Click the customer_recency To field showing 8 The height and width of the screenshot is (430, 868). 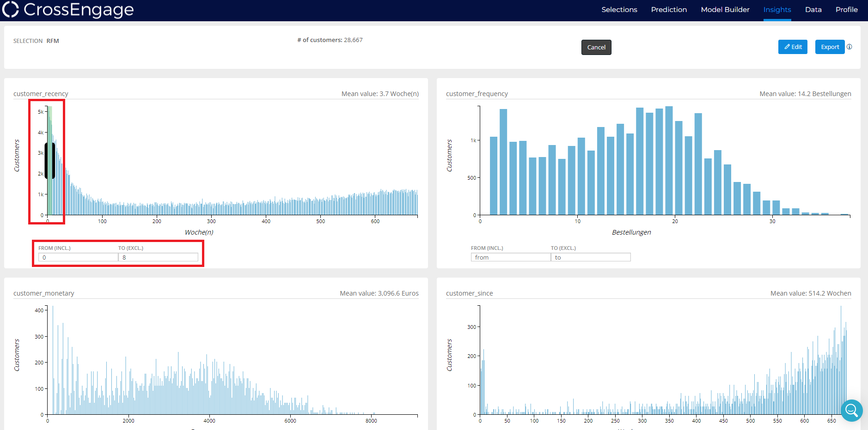158,257
